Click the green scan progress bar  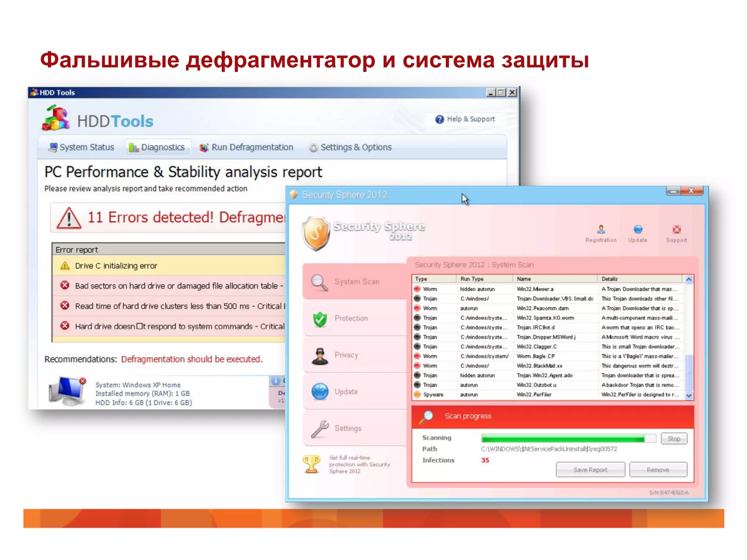568,438
